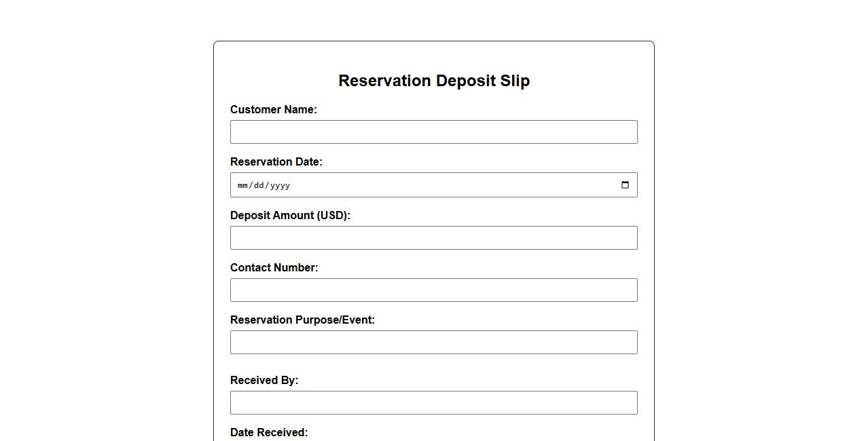The width and height of the screenshot is (868, 441).
Task: Click the 'Date Received:' label
Action: pyautogui.click(x=268, y=433)
